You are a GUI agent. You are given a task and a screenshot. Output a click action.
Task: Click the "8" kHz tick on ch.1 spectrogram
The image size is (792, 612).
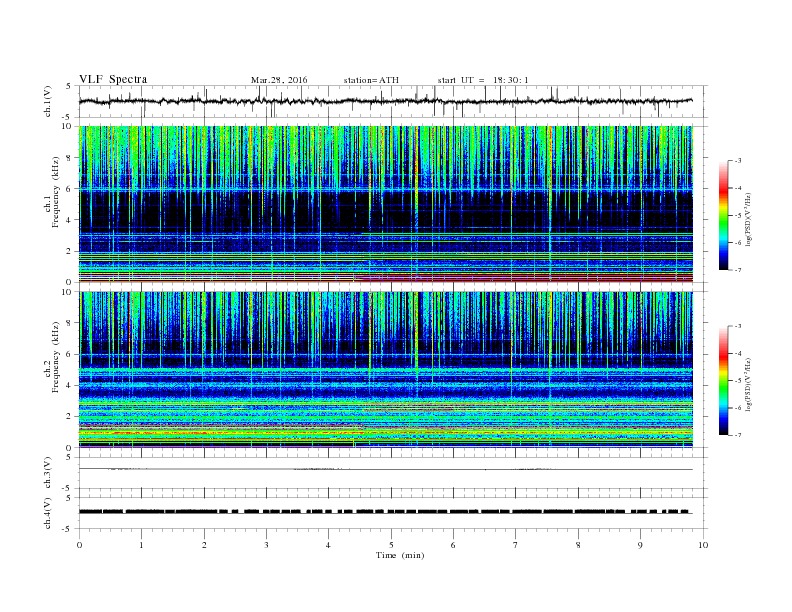click(x=69, y=158)
